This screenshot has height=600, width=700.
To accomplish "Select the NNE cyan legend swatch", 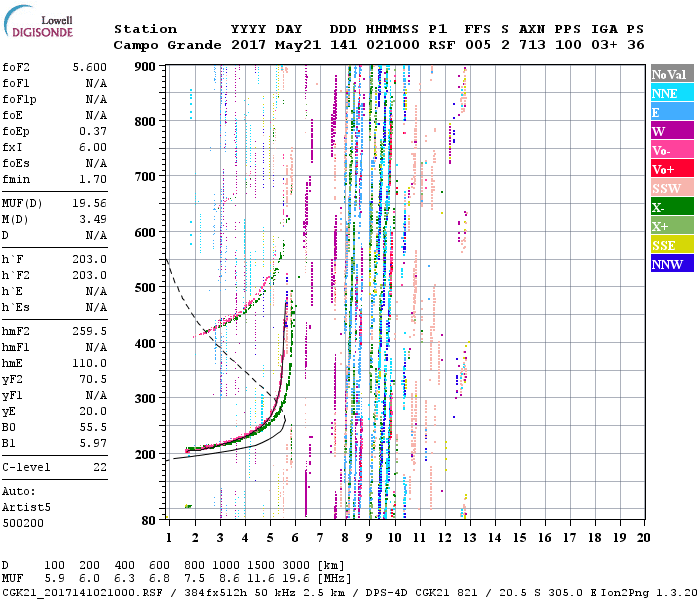I will pyautogui.click(x=672, y=93).
